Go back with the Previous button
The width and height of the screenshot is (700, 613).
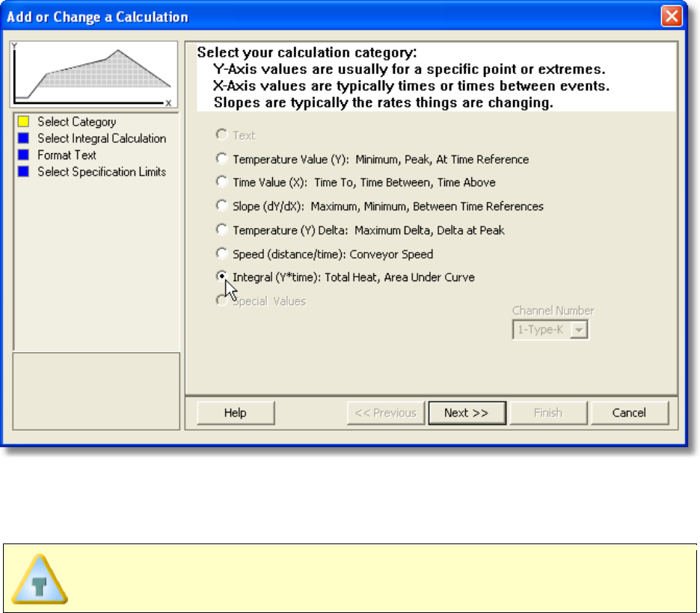(386, 413)
